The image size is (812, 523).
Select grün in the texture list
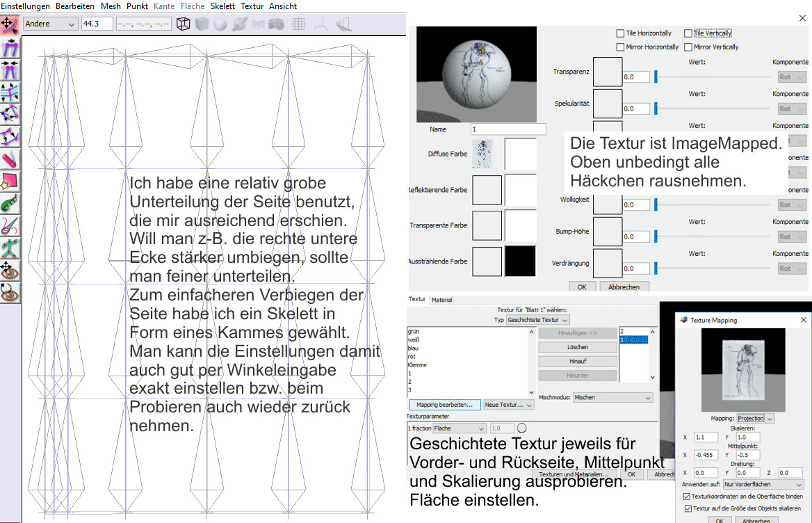(413, 332)
